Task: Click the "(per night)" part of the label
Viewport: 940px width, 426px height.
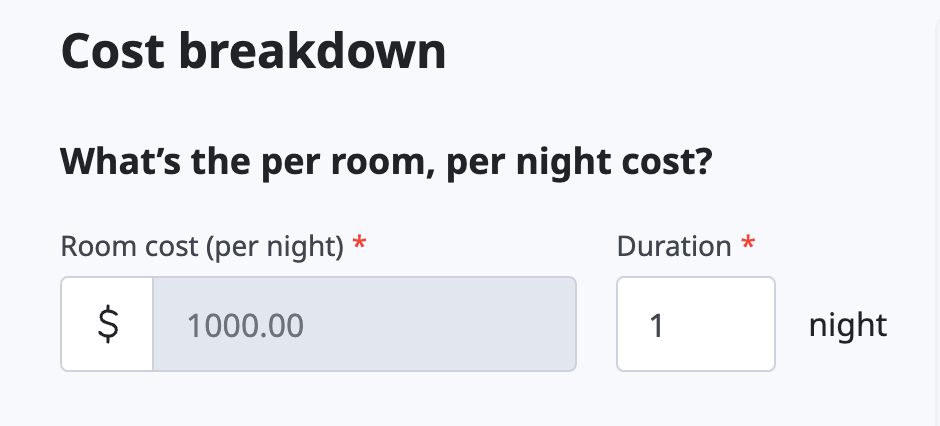Action: (275, 246)
